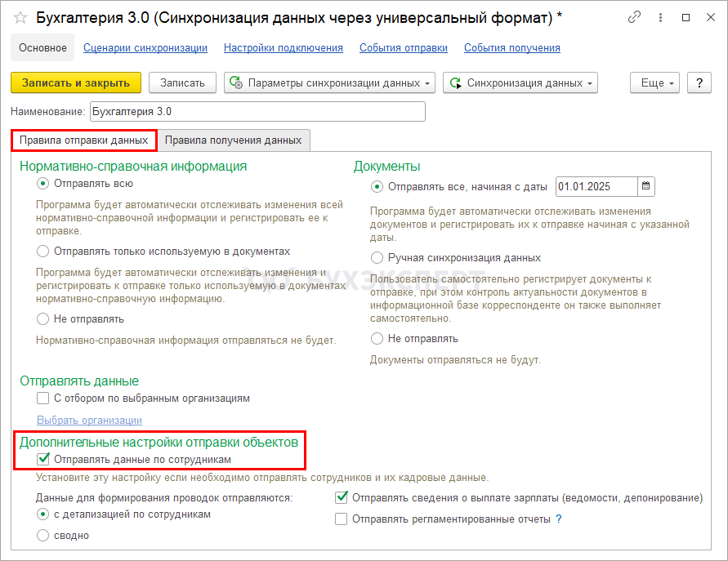728x561 pixels.
Task: Select 'Правила отправки данных' tab
Action: pos(84,140)
